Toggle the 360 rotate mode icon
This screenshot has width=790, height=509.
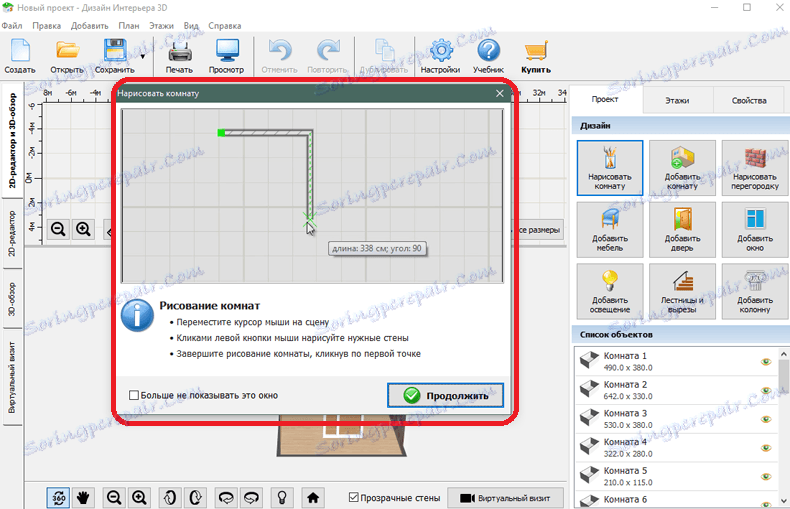[x=58, y=498]
